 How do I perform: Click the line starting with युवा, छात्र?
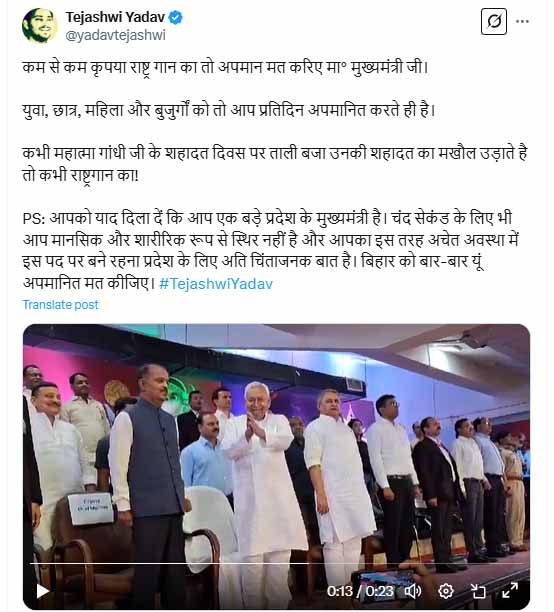pyautogui.click(x=229, y=110)
